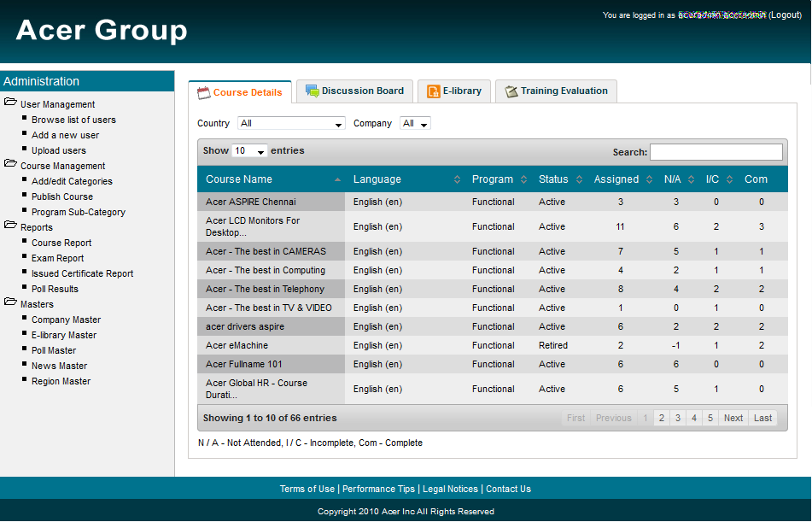Click the Course Management folder icon
The height and width of the screenshot is (522, 812).
point(10,164)
